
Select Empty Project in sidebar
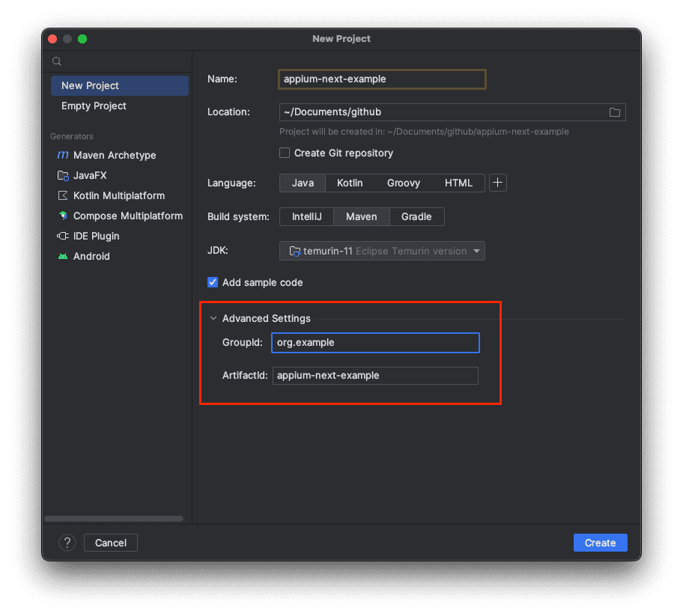click(x=94, y=106)
